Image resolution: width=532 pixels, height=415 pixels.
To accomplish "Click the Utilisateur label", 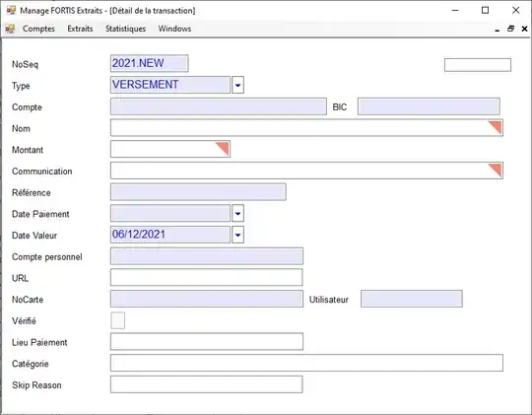I will coord(329,300).
